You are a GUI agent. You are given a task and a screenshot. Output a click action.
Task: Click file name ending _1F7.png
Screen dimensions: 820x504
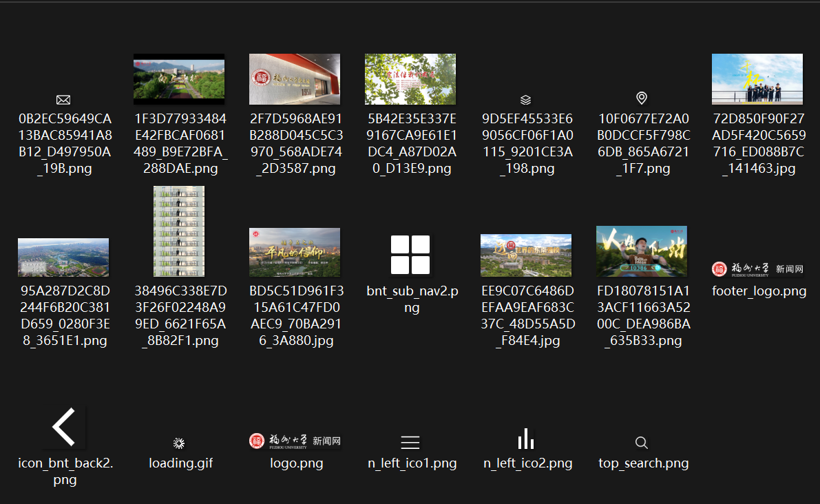pos(643,143)
